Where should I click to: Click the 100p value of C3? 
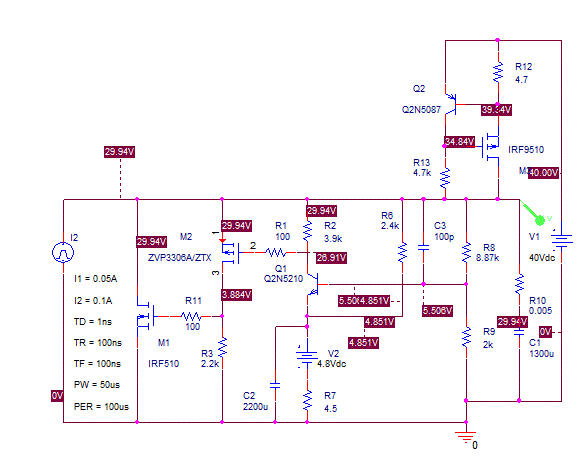(444, 237)
